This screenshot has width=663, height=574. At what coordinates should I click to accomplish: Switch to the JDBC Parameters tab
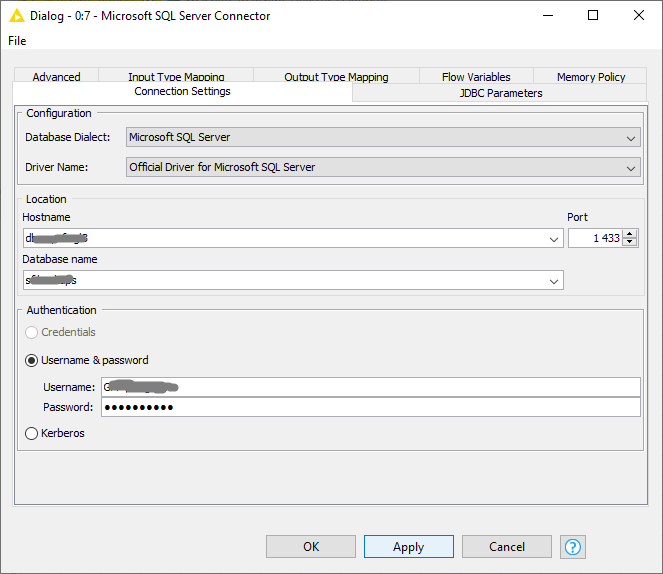500,93
